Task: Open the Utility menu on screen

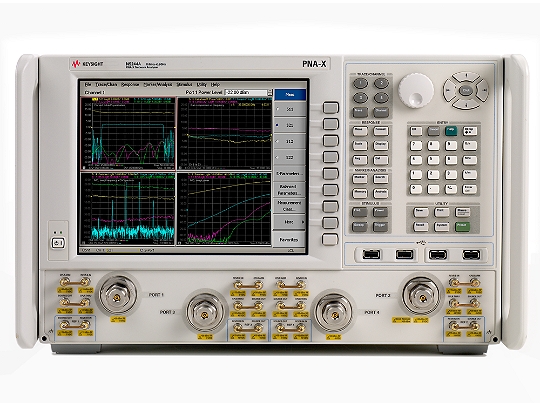Action: pos(201,85)
